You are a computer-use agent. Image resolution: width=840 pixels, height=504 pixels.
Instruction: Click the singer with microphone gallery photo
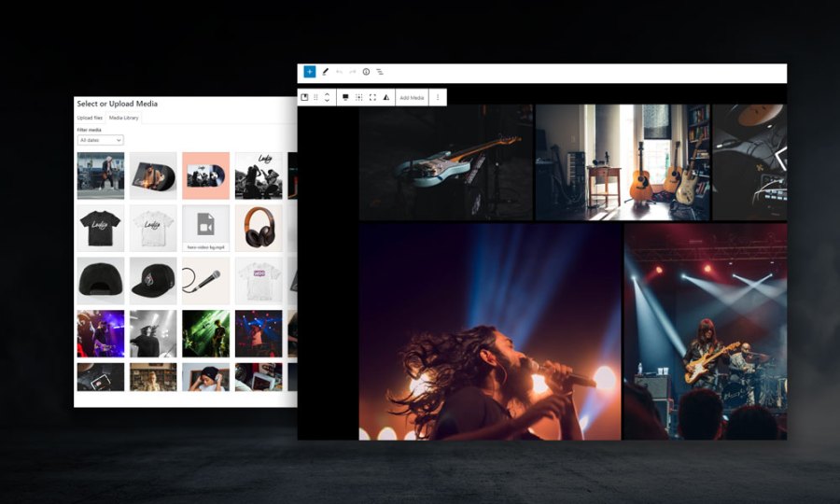[490, 331]
